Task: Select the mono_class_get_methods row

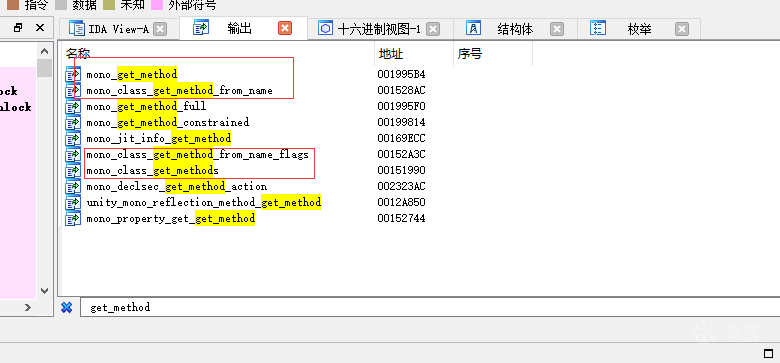Action: pyautogui.click(x=420, y=171)
